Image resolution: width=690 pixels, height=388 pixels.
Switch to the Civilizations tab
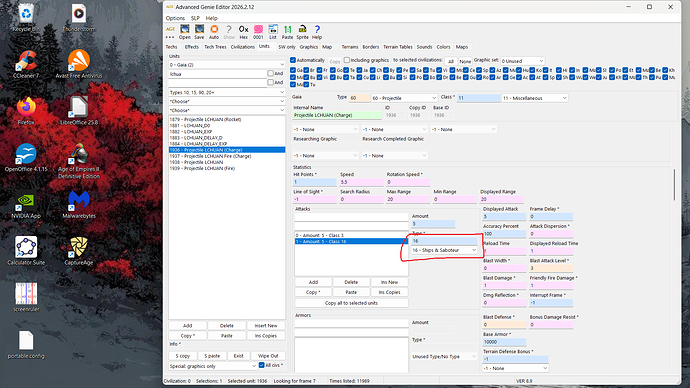(242, 47)
